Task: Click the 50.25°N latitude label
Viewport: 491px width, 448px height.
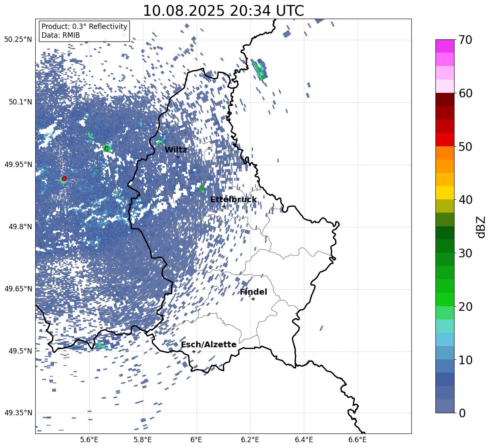Action: click(x=18, y=40)
